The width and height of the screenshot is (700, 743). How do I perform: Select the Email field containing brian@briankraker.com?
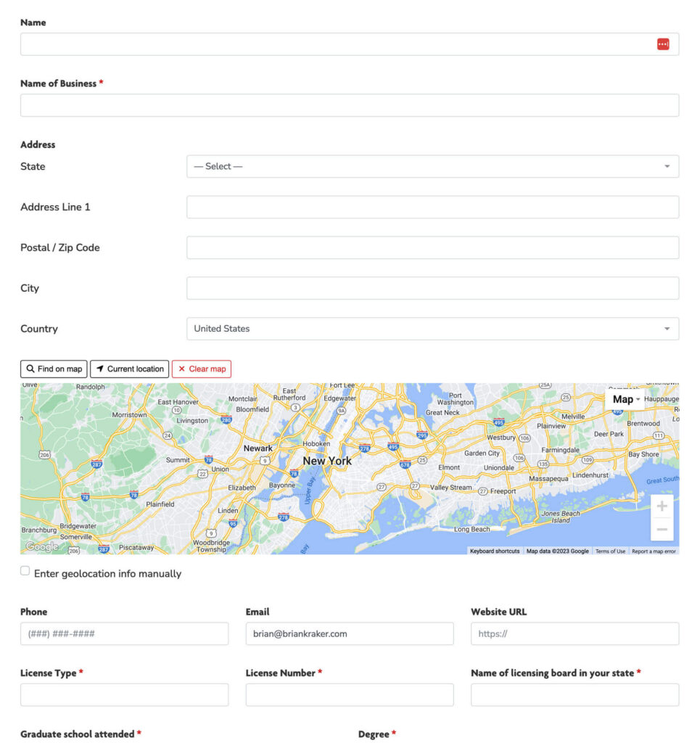tap(350, 633)
